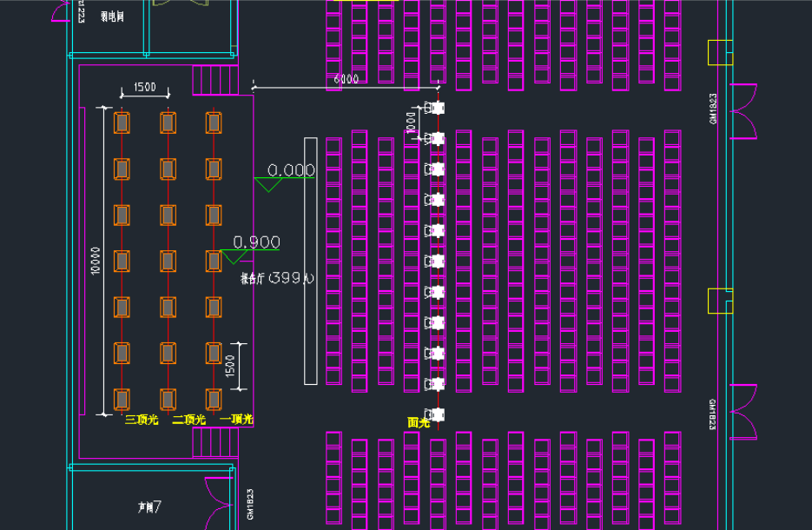Click the 6000 dimension text
The width and height of the screenshot is (812, 530).
pyautogui.click(x=346, y=79)
